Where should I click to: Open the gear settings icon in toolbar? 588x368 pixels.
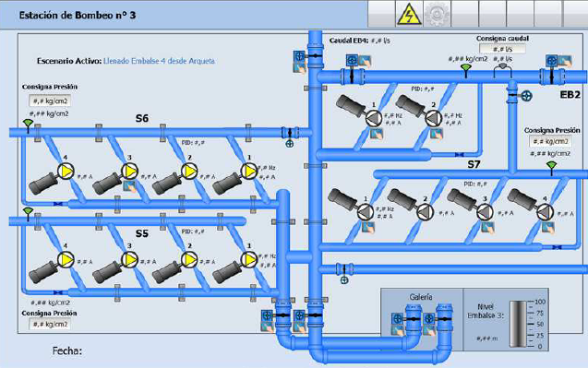pos(437,14)
